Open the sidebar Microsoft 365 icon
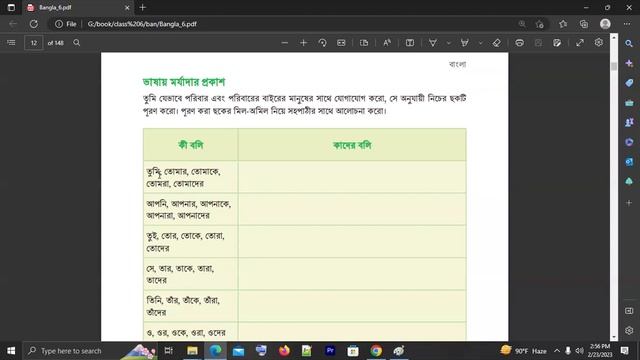 click(629, 142)
